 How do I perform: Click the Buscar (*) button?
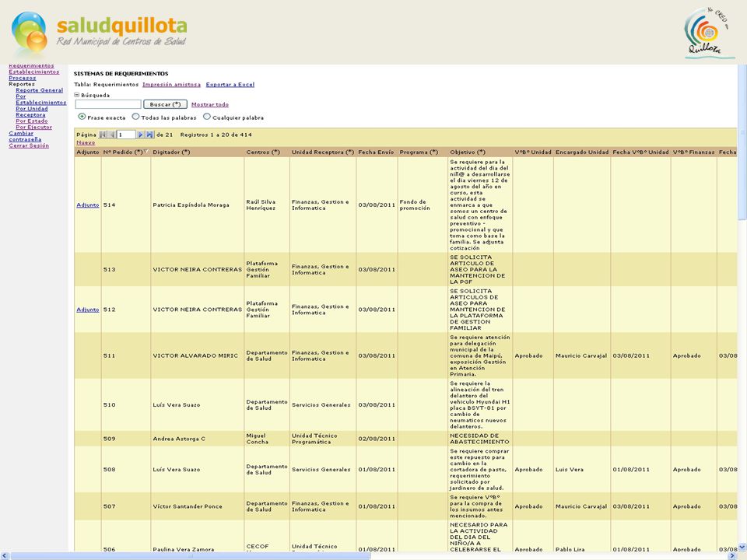[165, 104]
